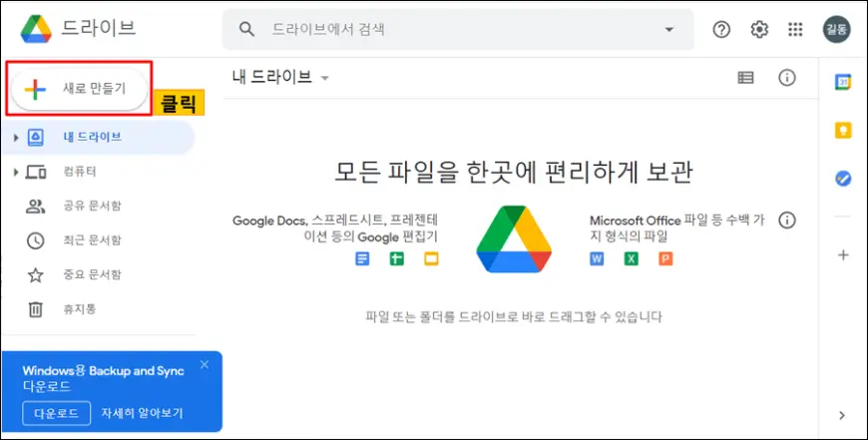
Task: Open search options dropdown arrow in search bar
Action: point(669,30)
